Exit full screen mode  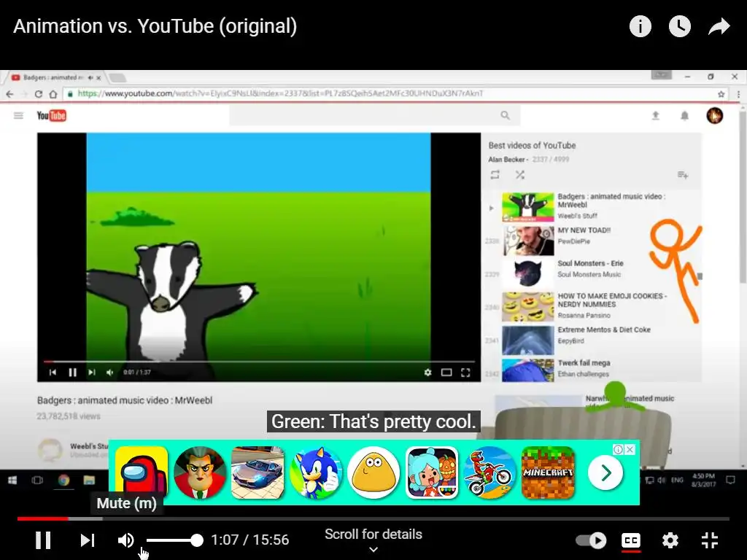[x=710, y=540]
